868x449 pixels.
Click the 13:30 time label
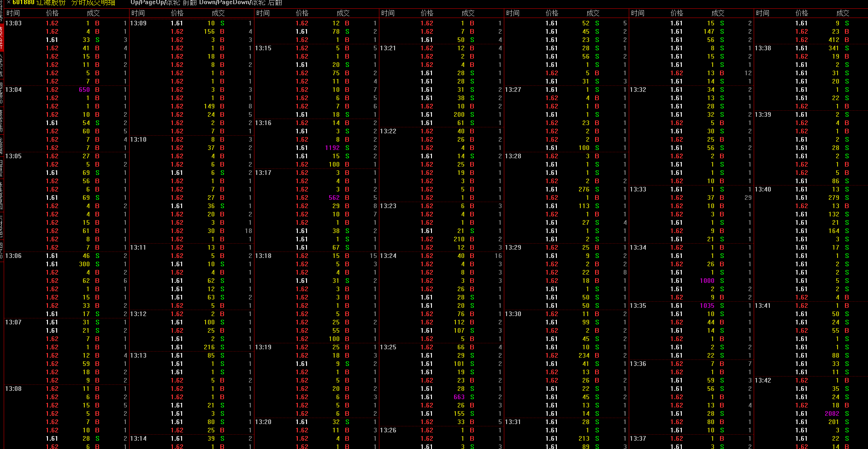(x=513, y=314)
